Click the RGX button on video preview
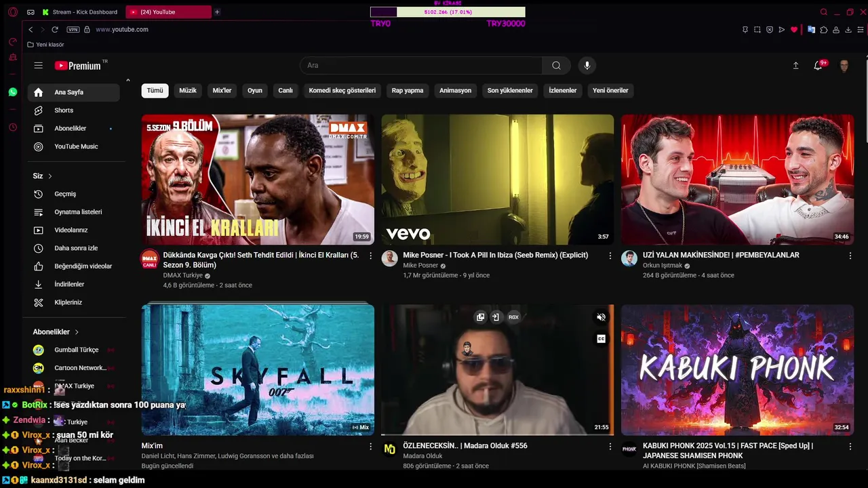The image size is (868, 488). click(513, 317)
